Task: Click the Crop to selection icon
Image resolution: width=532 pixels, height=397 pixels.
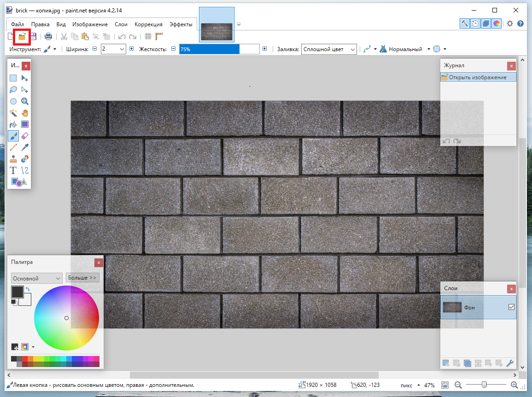Action: coord(96,37)
